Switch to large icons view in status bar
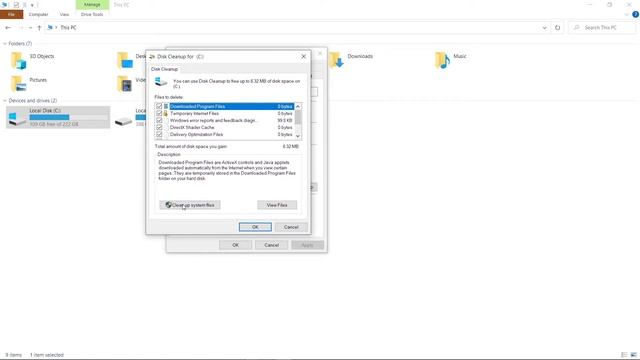This screenshot has height=360, width=640. coord(633,355)
